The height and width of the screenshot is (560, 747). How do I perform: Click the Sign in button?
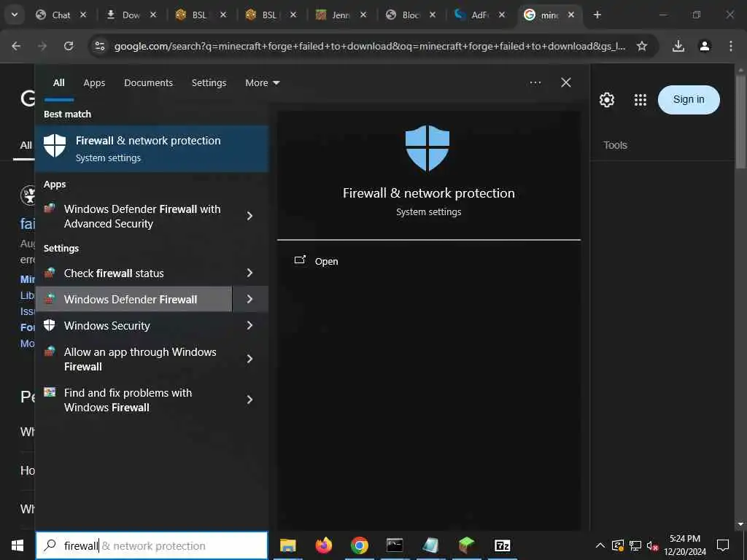coord(689,99)
